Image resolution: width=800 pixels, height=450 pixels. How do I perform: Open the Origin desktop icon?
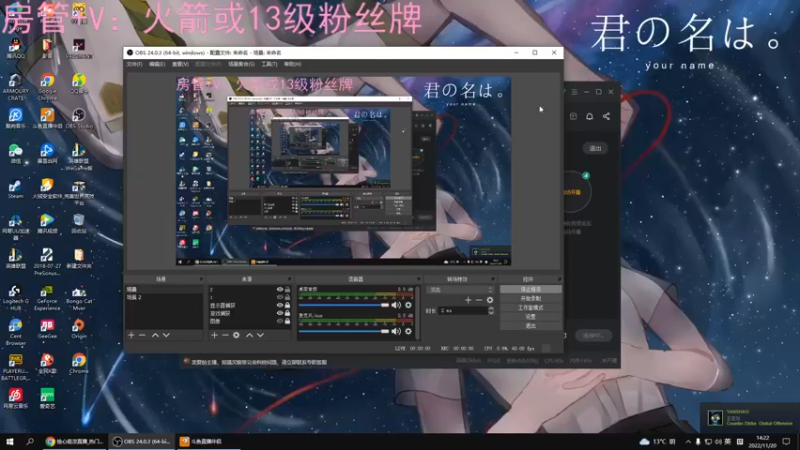point(79,329)
